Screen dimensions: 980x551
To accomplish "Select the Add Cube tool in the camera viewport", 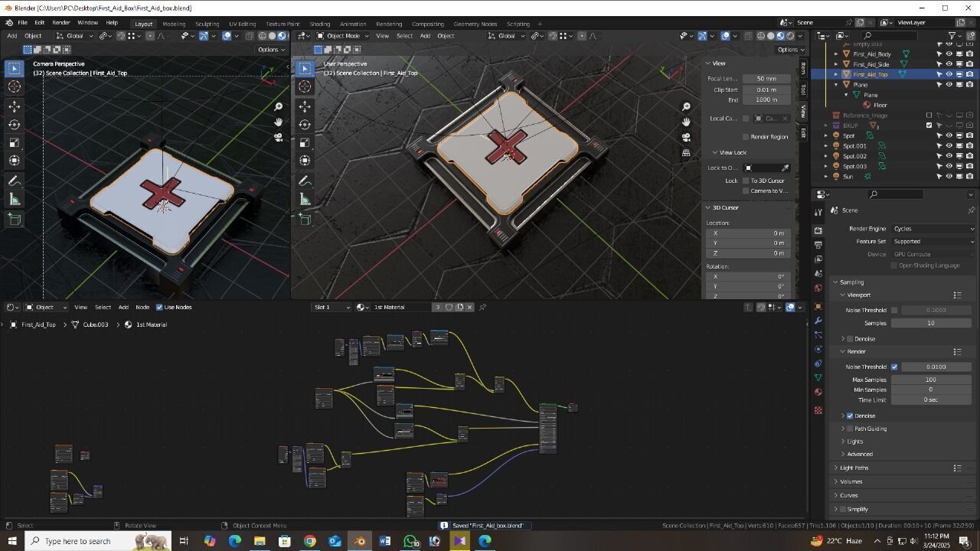I will (x=15, y=219).
